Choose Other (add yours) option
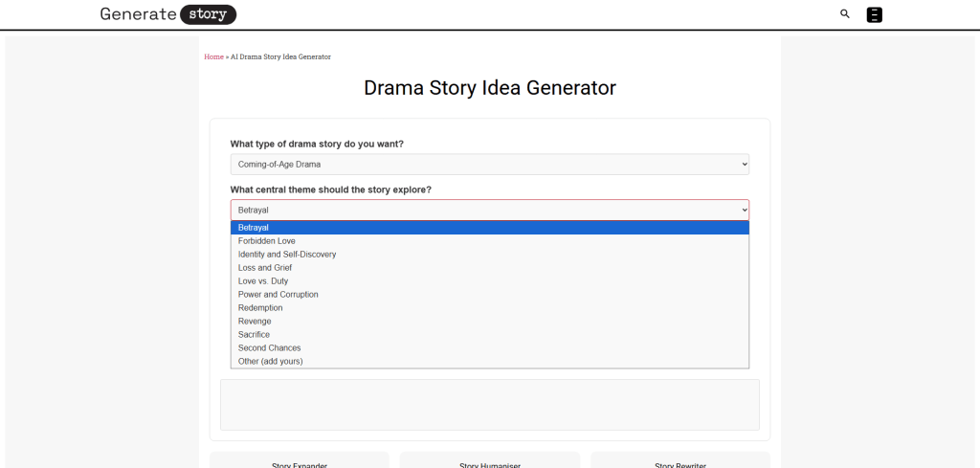The image size is (980, 468). 271,362
